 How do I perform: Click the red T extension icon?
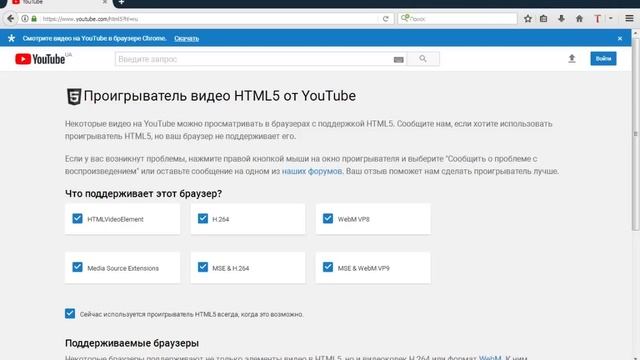[597, 19]
